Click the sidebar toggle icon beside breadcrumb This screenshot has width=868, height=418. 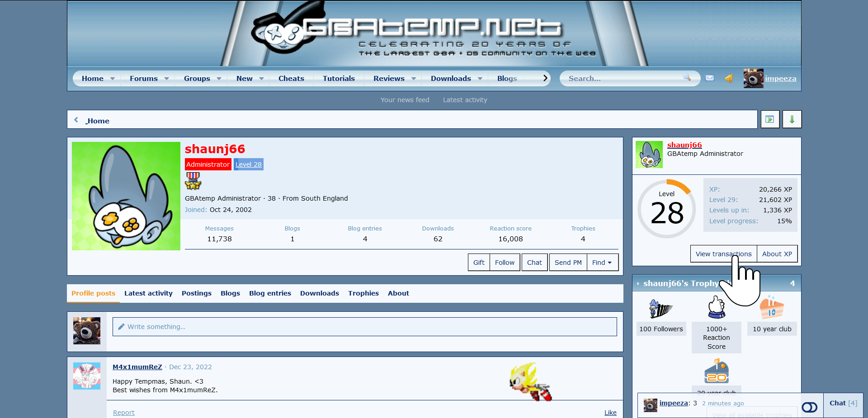coord(770,119)
